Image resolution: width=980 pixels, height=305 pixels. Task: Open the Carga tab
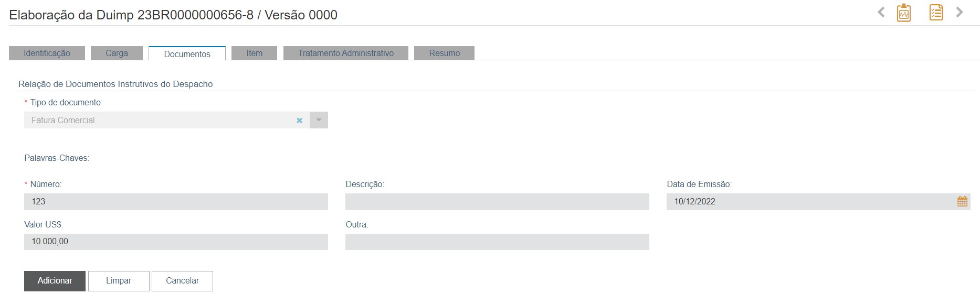coord(117,53)
